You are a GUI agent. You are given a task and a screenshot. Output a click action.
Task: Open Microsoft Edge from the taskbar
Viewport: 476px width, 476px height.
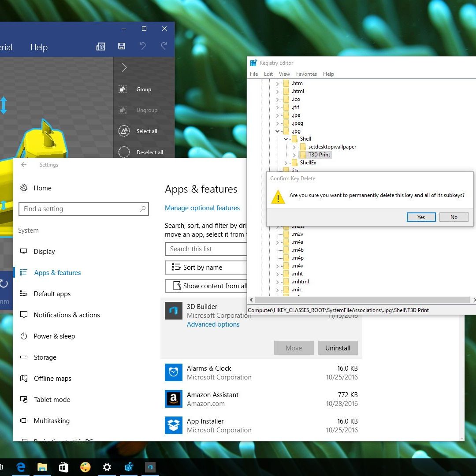point(20,467)
